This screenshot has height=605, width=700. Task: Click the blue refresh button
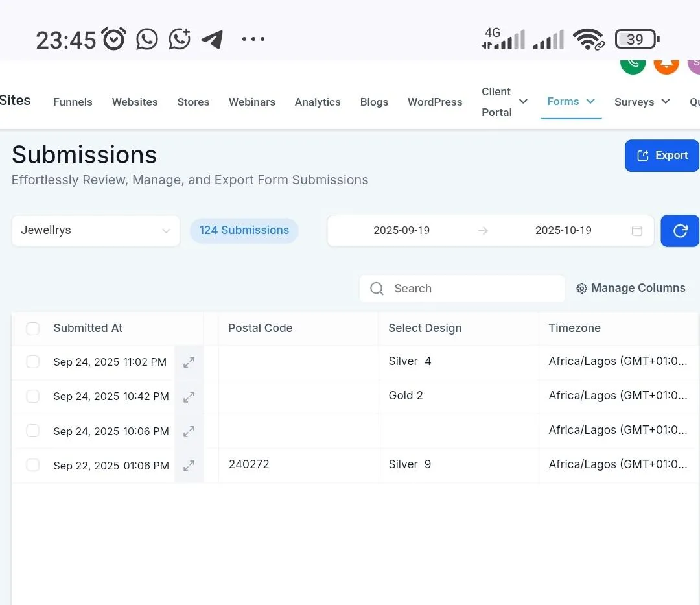[x=680, y=230]
